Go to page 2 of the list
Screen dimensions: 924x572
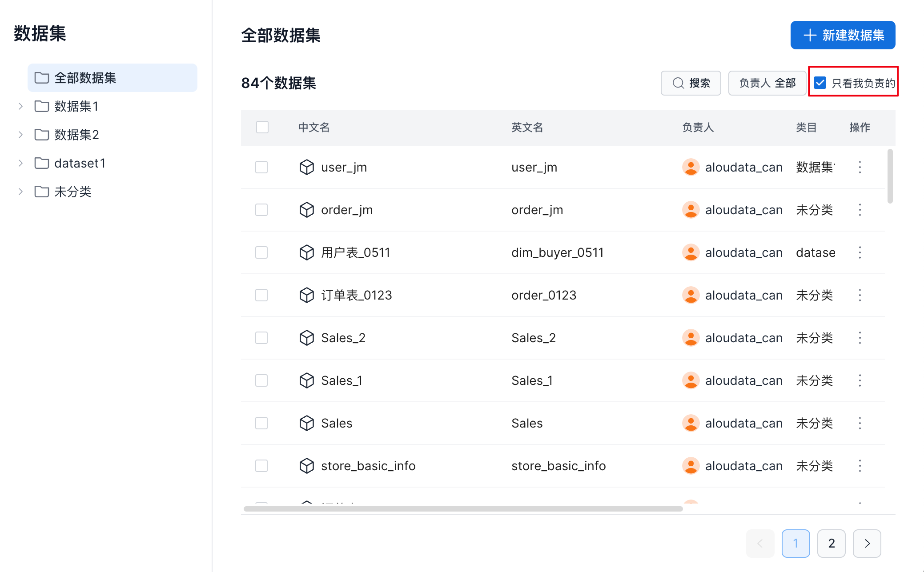(831, 543)
